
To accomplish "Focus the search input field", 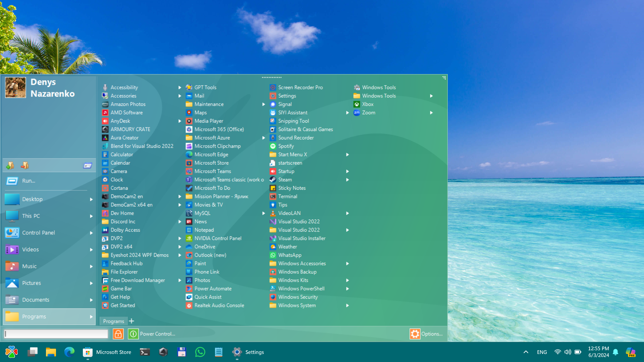I will [x=56, y=334].
